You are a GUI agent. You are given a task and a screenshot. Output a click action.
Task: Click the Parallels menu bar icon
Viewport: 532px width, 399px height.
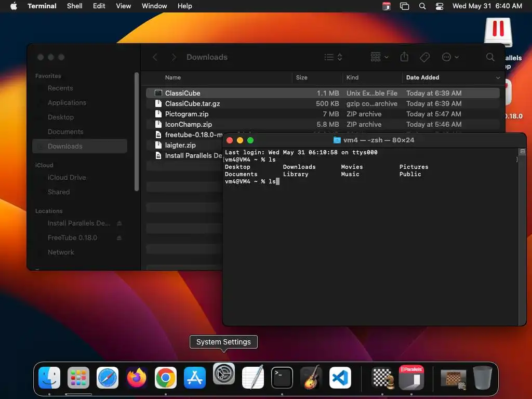tap(387, 6)
